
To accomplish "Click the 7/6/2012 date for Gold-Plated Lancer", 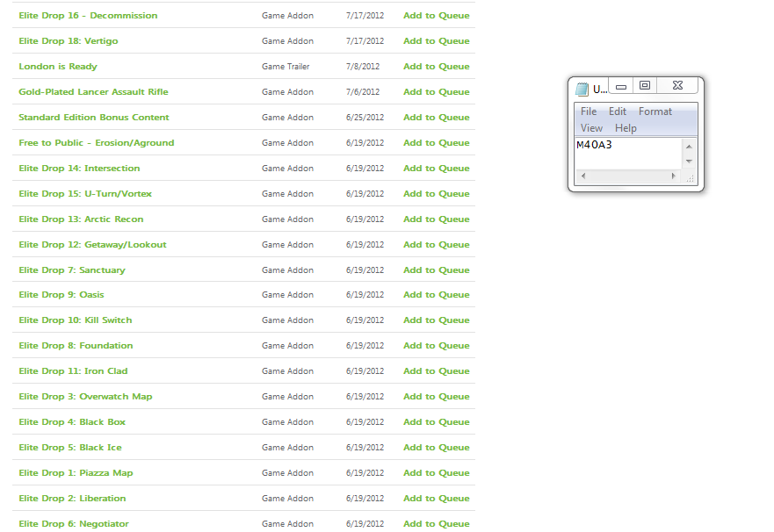I will [363, 91].
